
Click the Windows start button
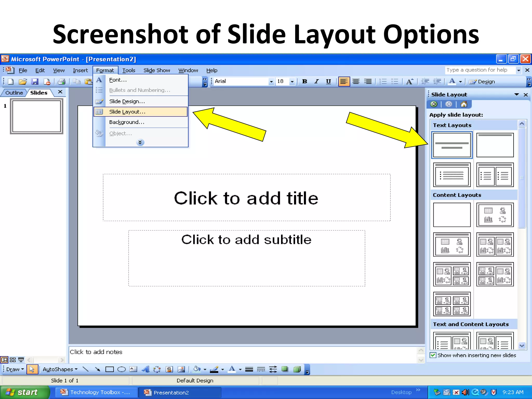pyautogui.click(x=24, y=392)
